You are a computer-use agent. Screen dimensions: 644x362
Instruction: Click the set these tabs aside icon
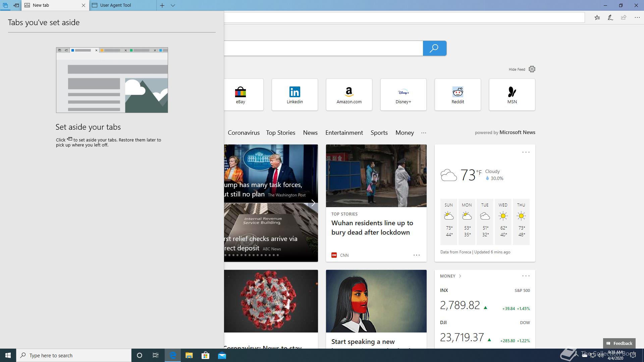tap(16, 5)
